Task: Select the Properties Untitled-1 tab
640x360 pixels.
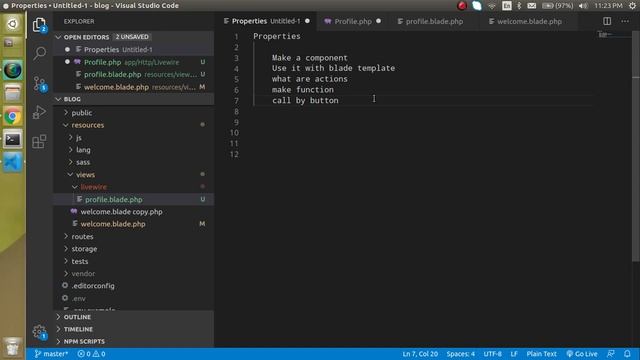Action: [266, 21]
